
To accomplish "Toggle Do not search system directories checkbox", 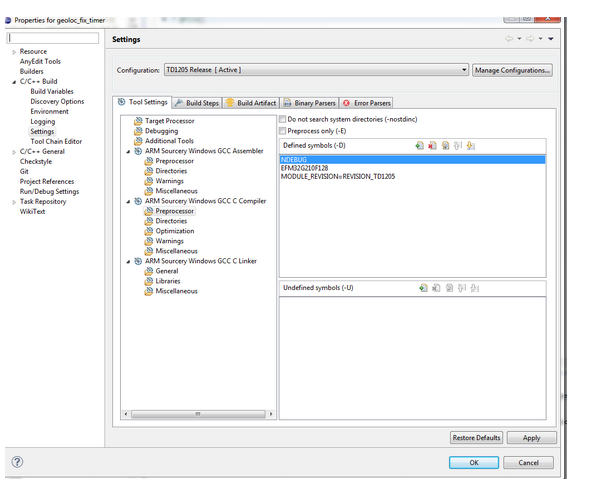I will pyautogui.click(x=282, y=119).
